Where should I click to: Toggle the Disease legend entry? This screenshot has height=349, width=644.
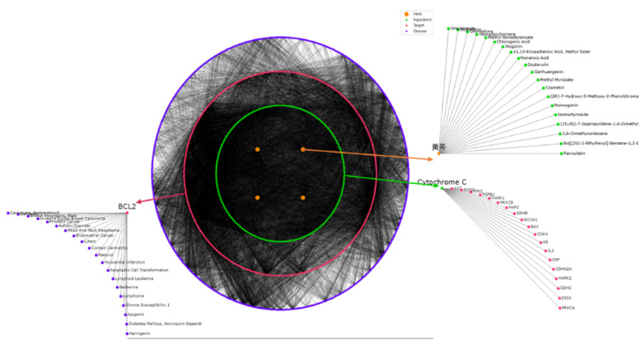pyautogui.click(x=420, y=31)
